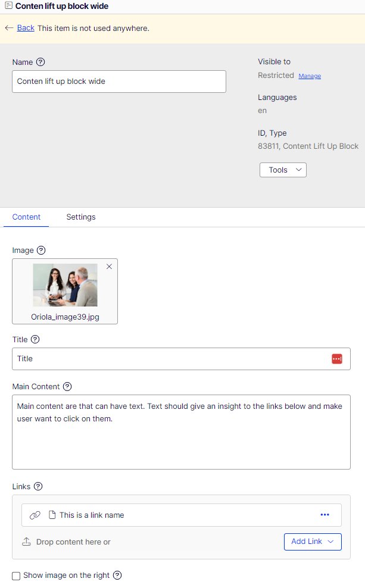This screenshot has width=365, height=588.
Task: Open the three-dot menu for the link row
Action: [325, 515]
